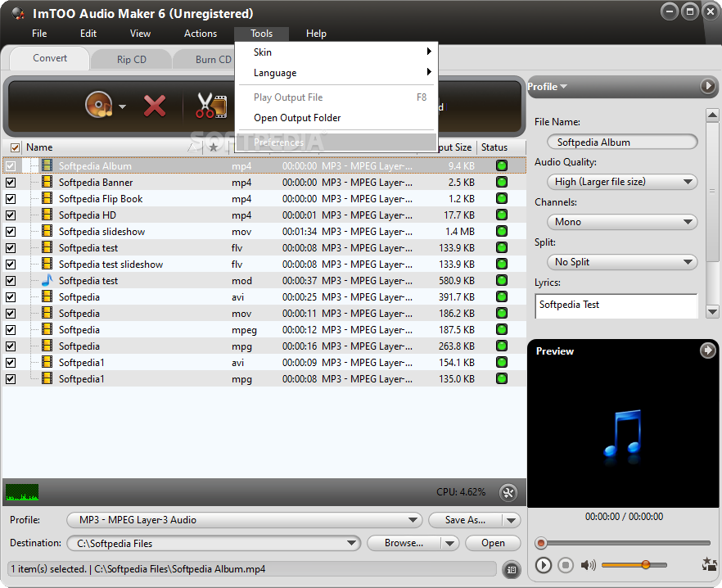
Task: Open the Channels Mono dropdown
Action: (622, 222)
